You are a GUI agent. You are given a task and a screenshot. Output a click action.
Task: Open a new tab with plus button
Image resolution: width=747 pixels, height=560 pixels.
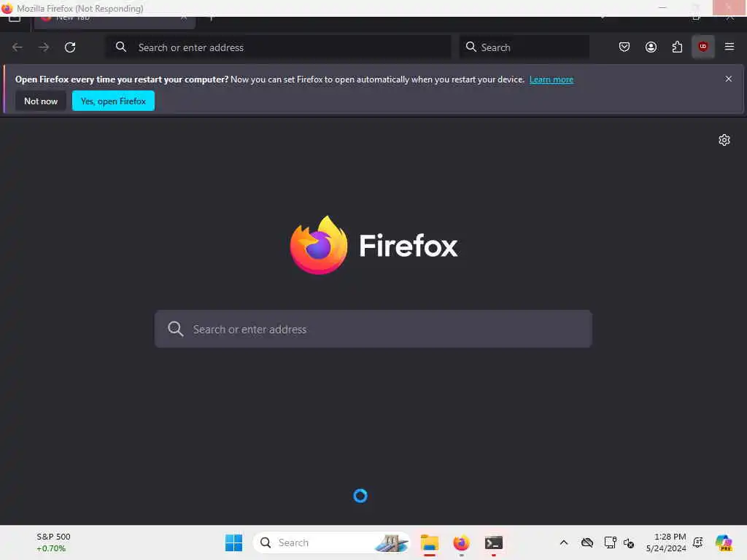point(212,20)
